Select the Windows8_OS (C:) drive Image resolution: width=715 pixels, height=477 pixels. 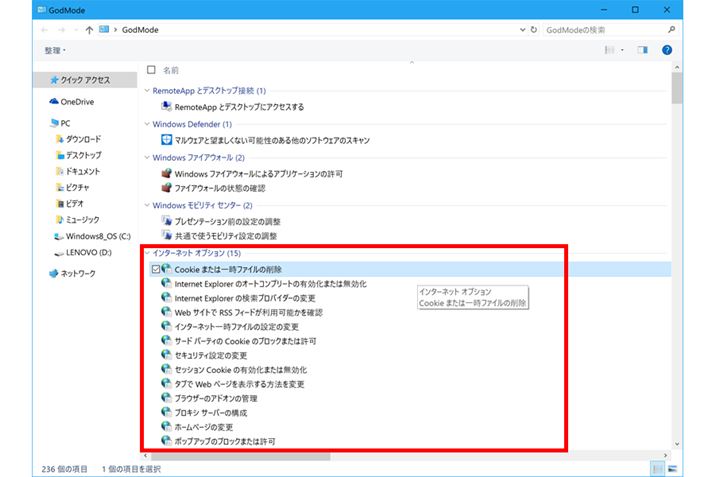click(x=92, y=236)
